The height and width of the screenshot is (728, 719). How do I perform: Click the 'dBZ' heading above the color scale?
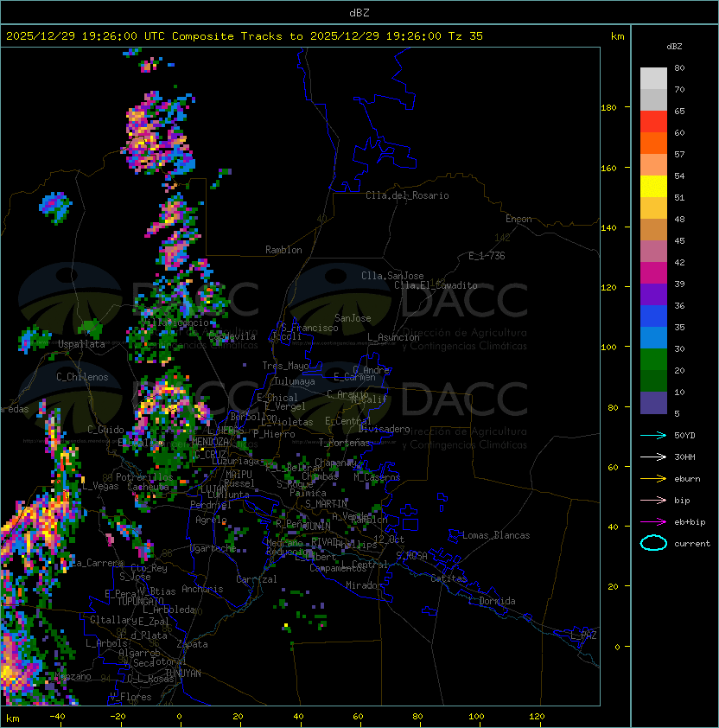(674, 47)
